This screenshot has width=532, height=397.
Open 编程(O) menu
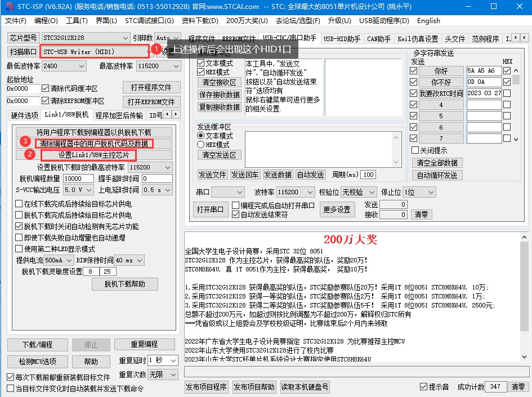pos(46,21)
